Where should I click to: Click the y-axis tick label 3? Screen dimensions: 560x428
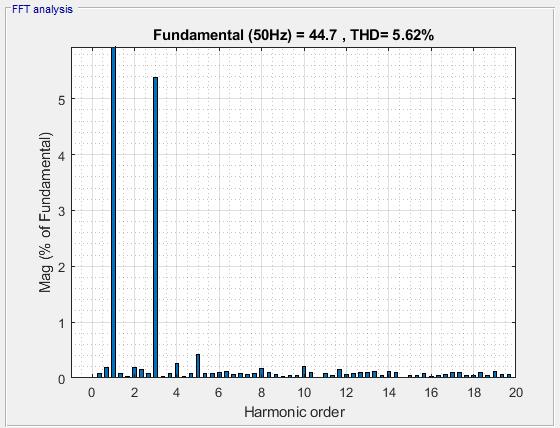[61, 211]
